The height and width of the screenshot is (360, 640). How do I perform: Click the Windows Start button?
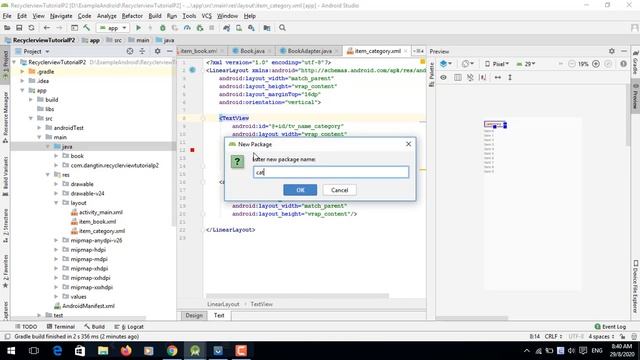pos(11,351)
